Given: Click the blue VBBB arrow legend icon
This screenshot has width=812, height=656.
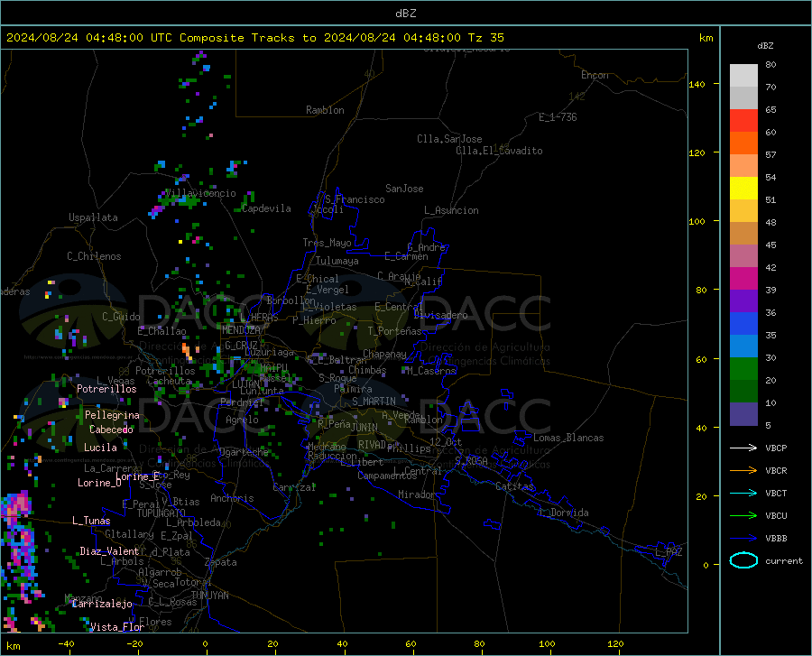Looking at the screenshot, I should (743, 538).
